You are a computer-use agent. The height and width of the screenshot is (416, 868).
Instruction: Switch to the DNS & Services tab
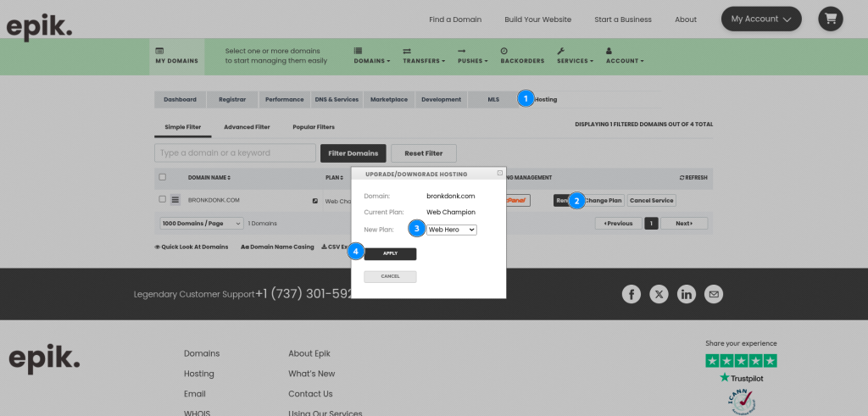[x=337, y=100]
